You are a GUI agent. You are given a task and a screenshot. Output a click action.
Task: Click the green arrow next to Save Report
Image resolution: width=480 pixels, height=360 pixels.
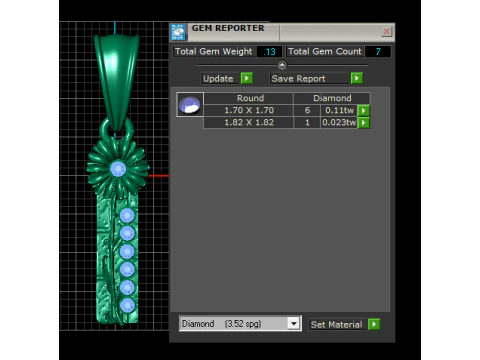coord(357,78)
